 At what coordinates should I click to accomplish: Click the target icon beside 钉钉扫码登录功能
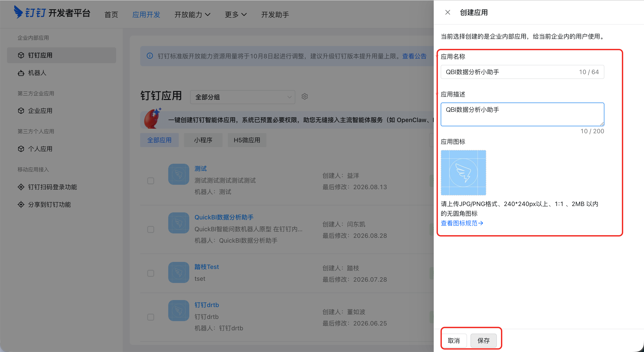[x=21, y=187]
